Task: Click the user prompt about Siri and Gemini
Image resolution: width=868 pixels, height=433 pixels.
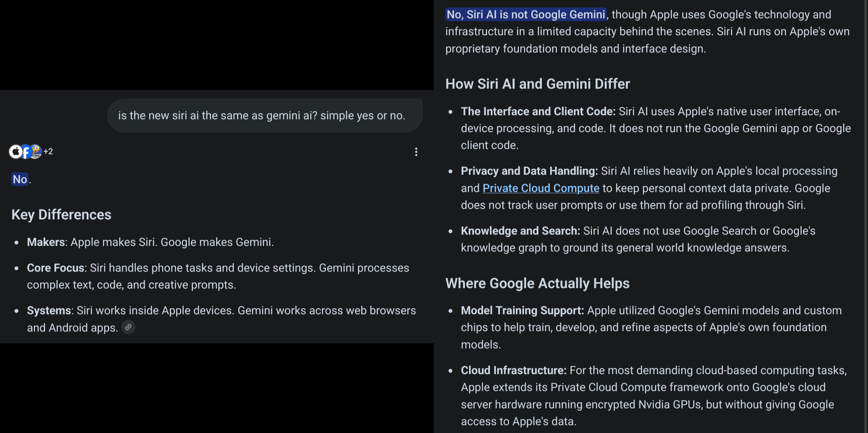Action: click(265, 115)
